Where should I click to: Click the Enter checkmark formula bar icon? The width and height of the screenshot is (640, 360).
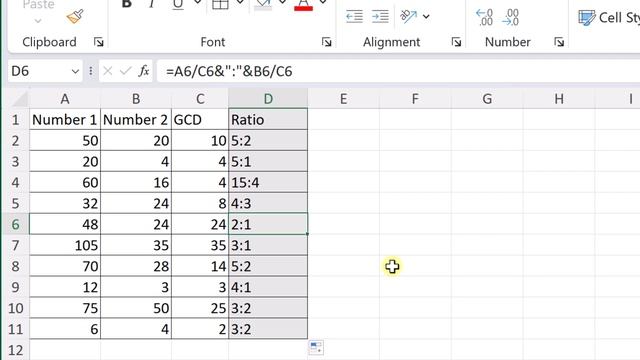125,71
